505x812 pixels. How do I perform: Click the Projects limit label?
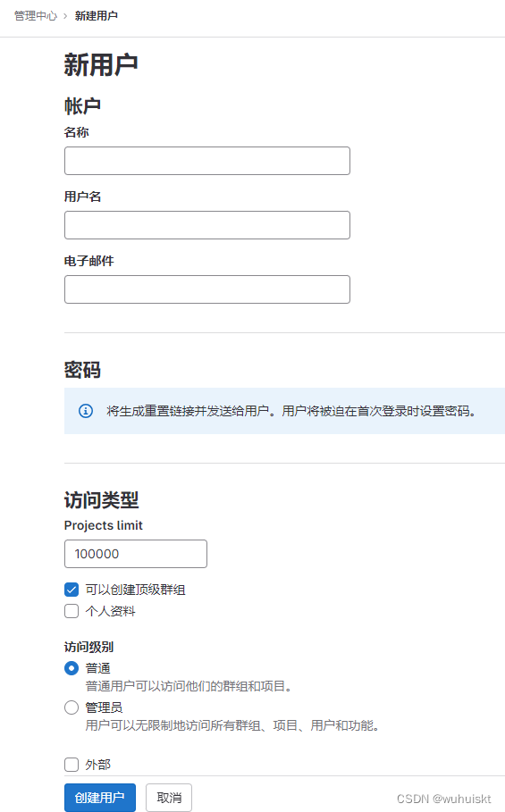[x=103, y=525]
